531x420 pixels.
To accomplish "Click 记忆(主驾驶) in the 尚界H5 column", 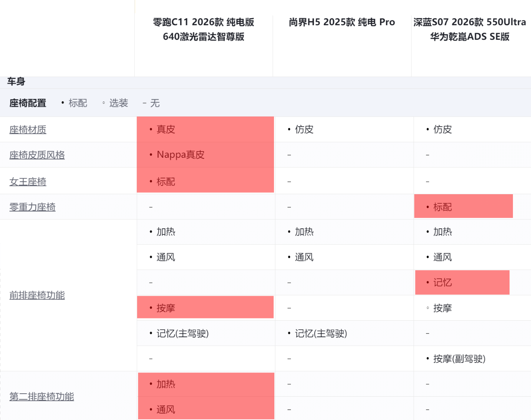I will point(321,333).
